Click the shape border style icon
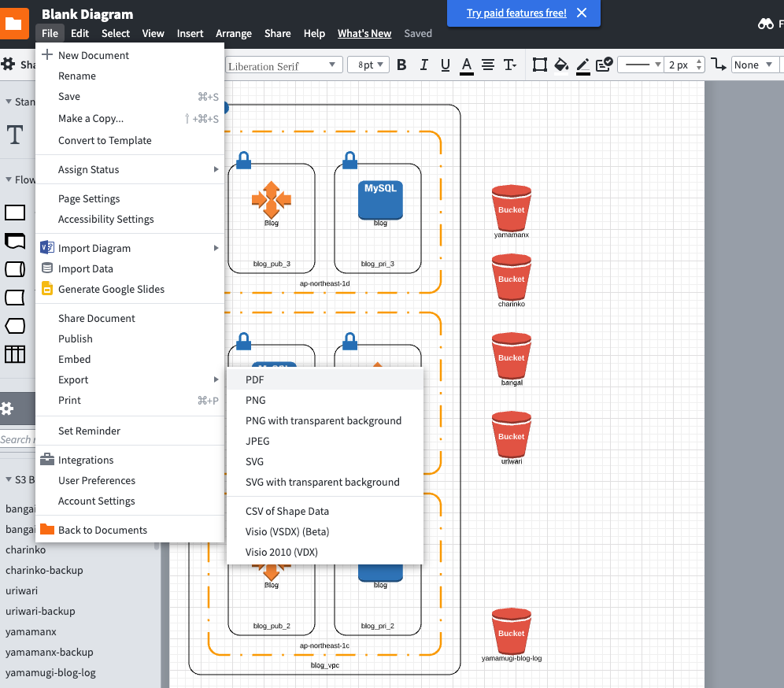 pyautogui.click(x=539, y=65)
